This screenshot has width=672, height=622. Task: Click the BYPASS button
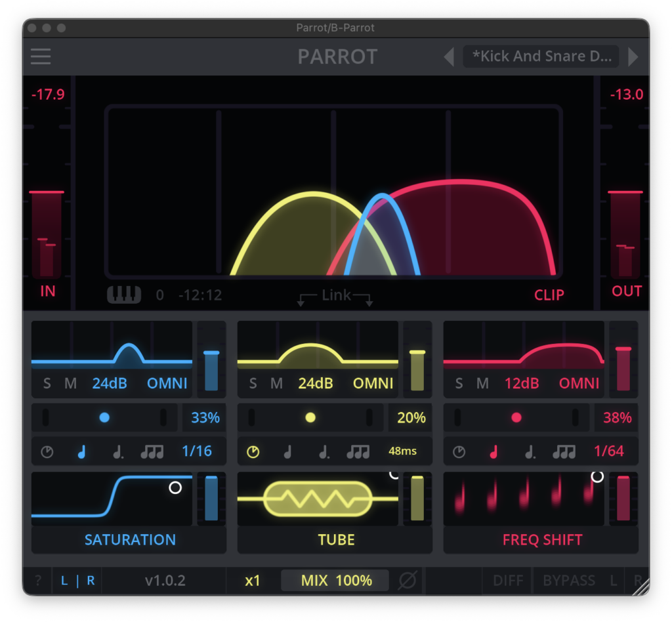[569, 581]
